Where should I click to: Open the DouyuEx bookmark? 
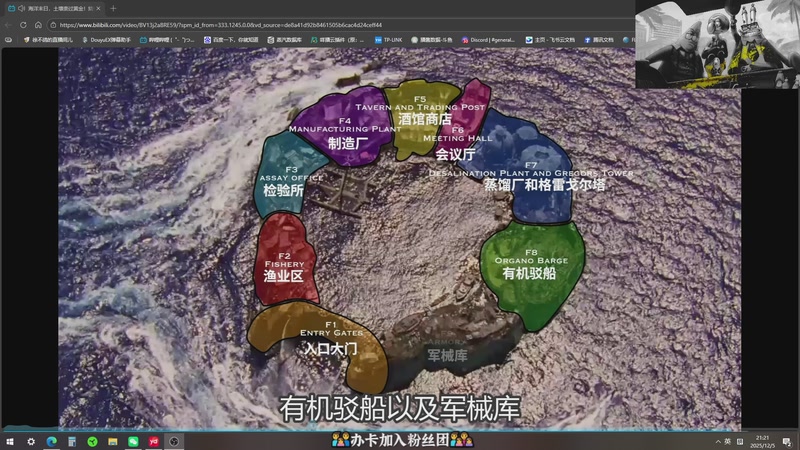point(106,39)
